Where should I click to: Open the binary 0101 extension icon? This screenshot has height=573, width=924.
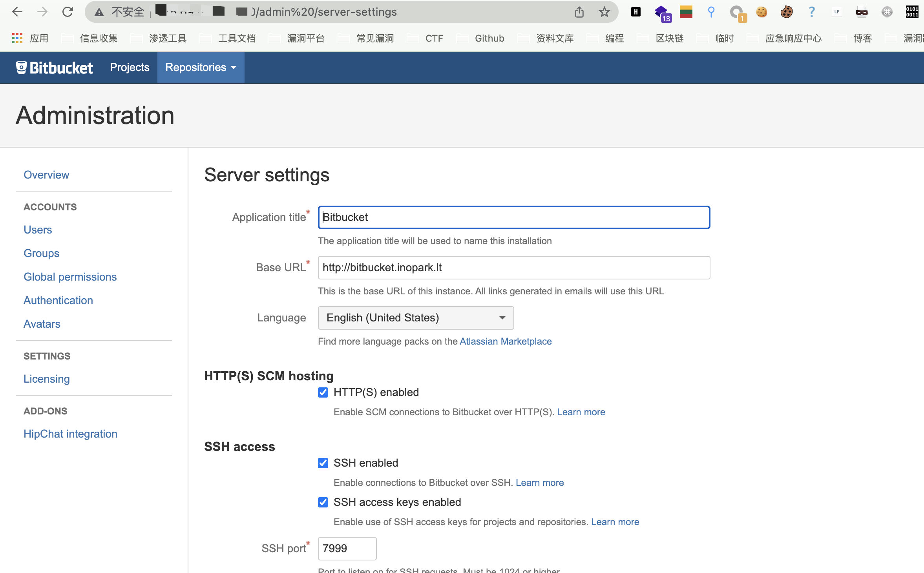coord(912,12)
